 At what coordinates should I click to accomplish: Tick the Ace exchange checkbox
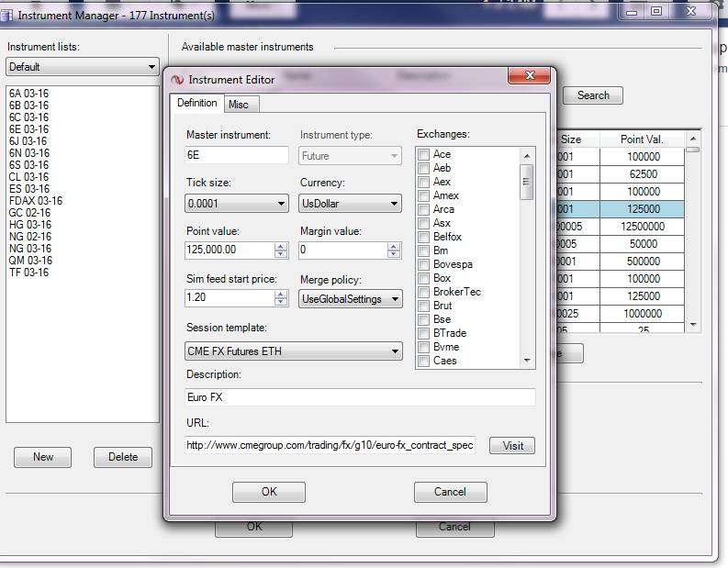(423, 154)
